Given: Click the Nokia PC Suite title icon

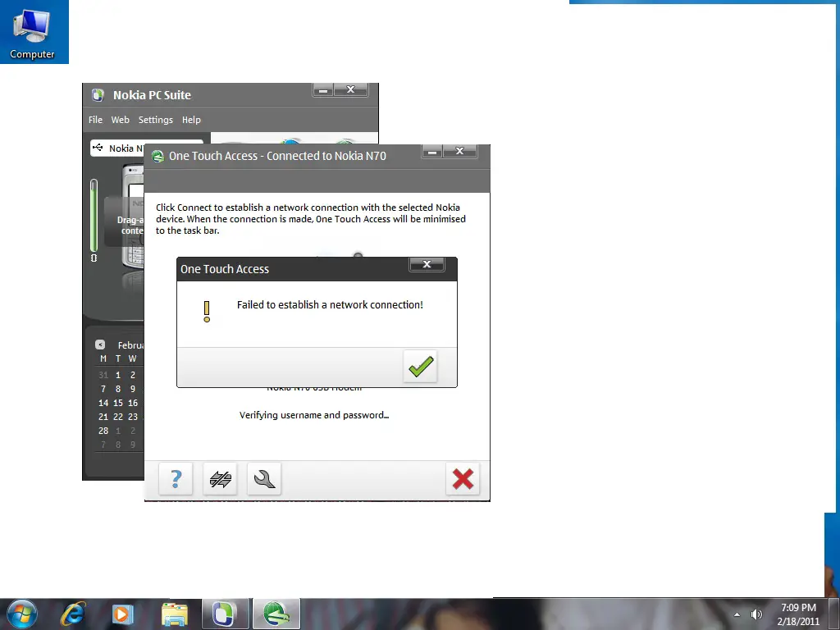Looking at the screenshot, I should coord(98,95).
